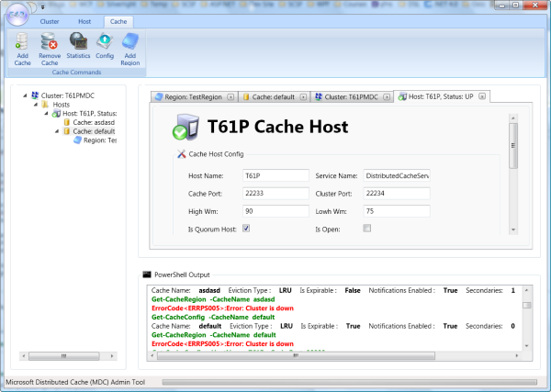Open the Cache: default document tab
The image size is (551, 392).
coord(274,96)
